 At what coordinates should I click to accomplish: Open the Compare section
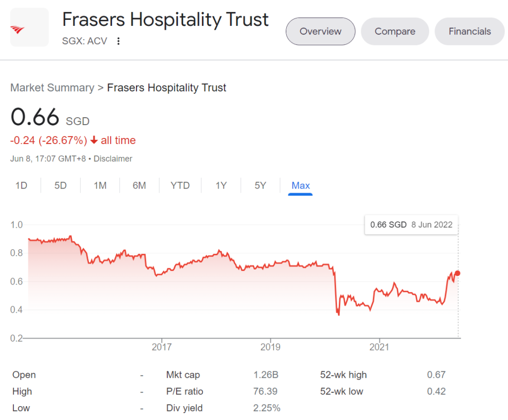pyautogui.click(x=395, y=31)
